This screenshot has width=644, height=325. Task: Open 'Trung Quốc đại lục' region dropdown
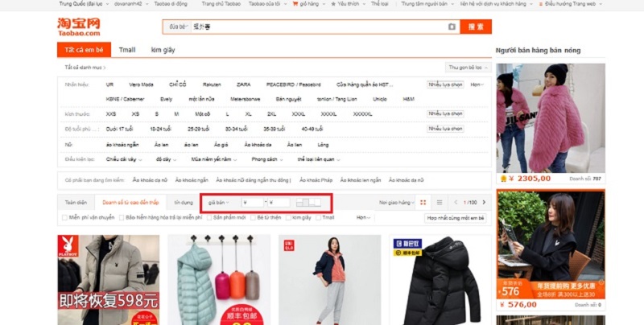(x=84, y=4)
